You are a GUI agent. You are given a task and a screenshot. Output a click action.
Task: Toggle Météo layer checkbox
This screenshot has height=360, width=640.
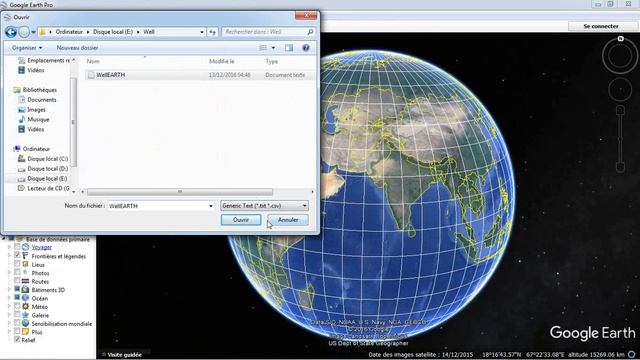click(x=17, y=306)
